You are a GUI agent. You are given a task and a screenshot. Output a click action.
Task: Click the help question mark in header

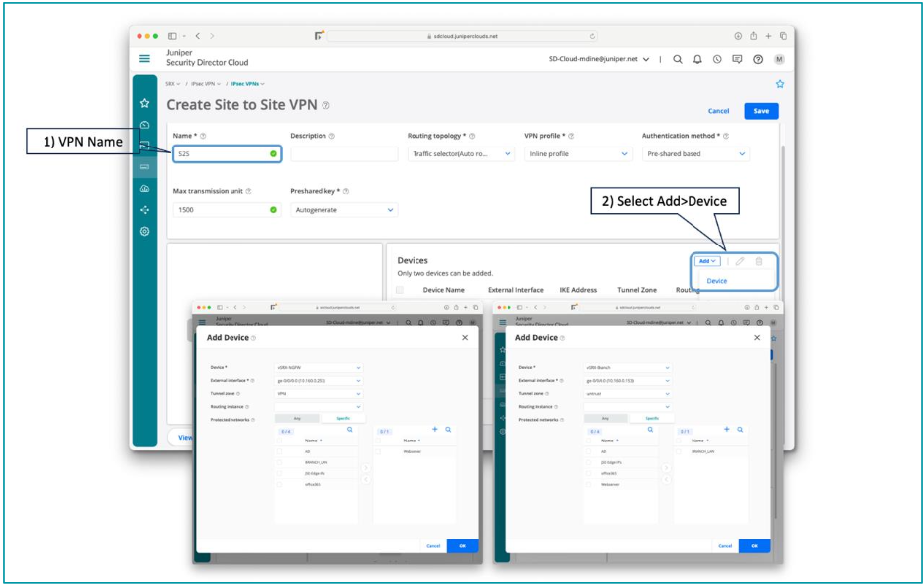click(758, 59)
